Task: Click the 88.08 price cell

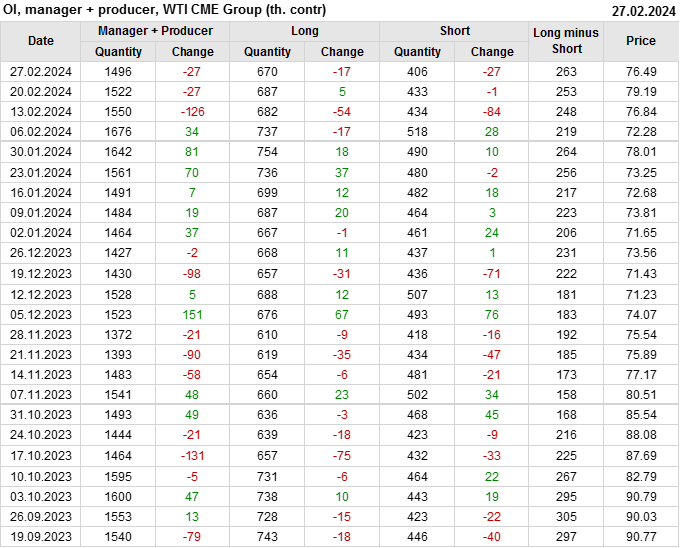Action: pos(641,435)
